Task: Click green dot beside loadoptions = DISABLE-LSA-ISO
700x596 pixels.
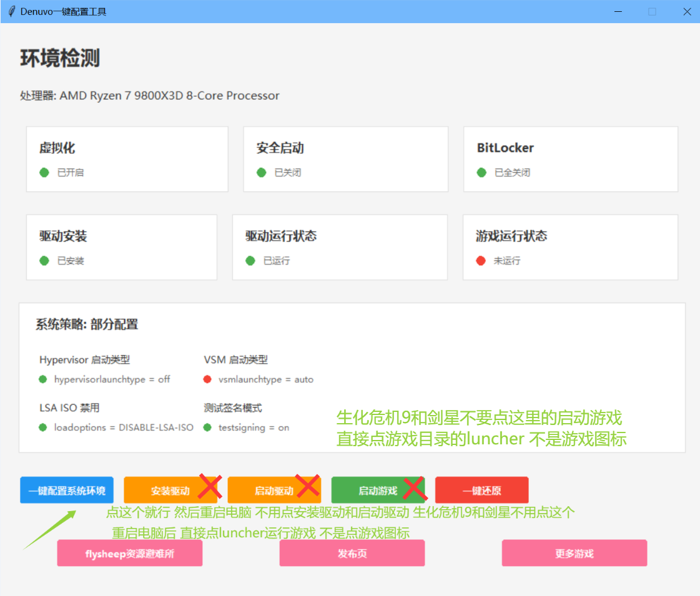Action: (43, 427)
